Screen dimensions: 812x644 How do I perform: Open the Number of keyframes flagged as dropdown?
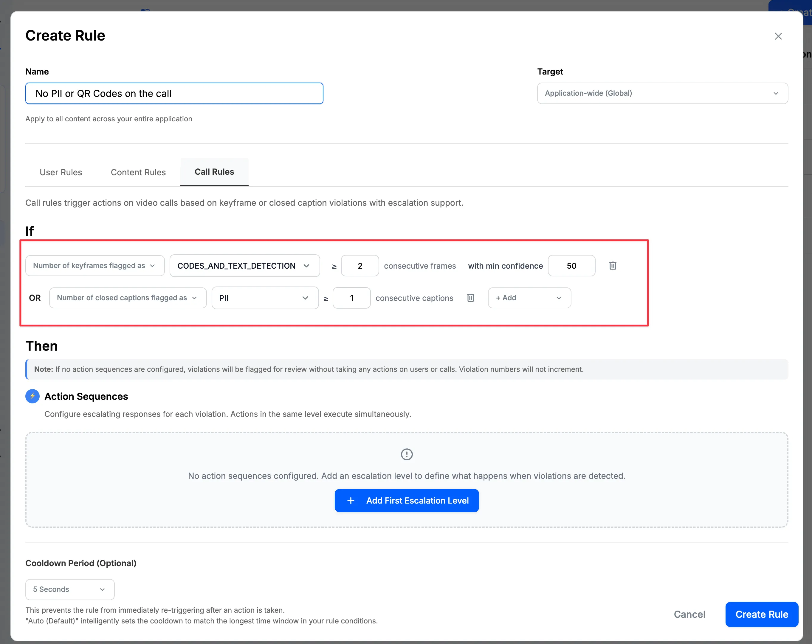click(x=94, y=266)
